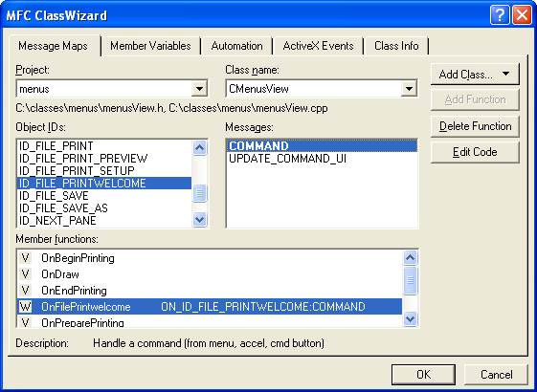Go to the Class Info tab
Viewport: 537px width, 392px height.
point(396,46)
